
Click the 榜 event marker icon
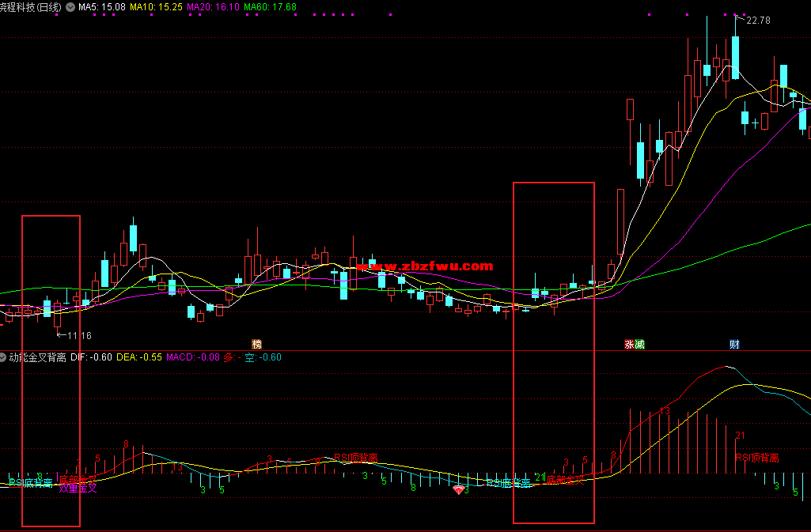(256, 344)
